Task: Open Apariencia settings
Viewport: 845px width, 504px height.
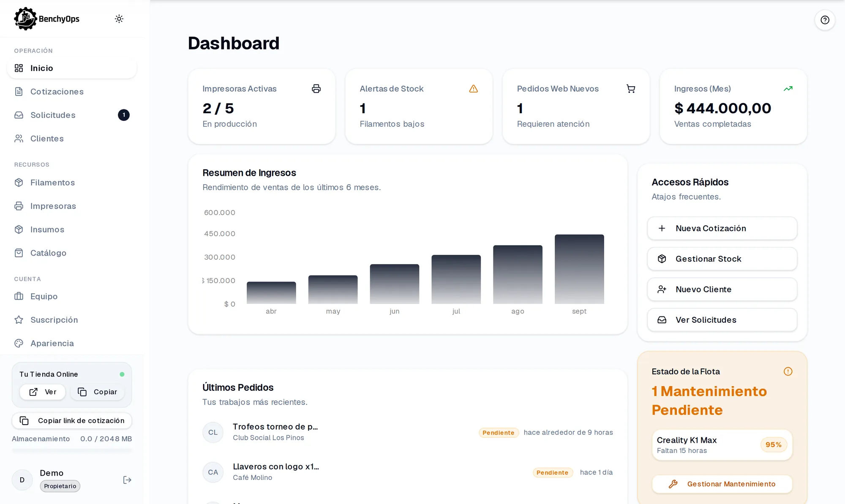Action: pos(72,343)
